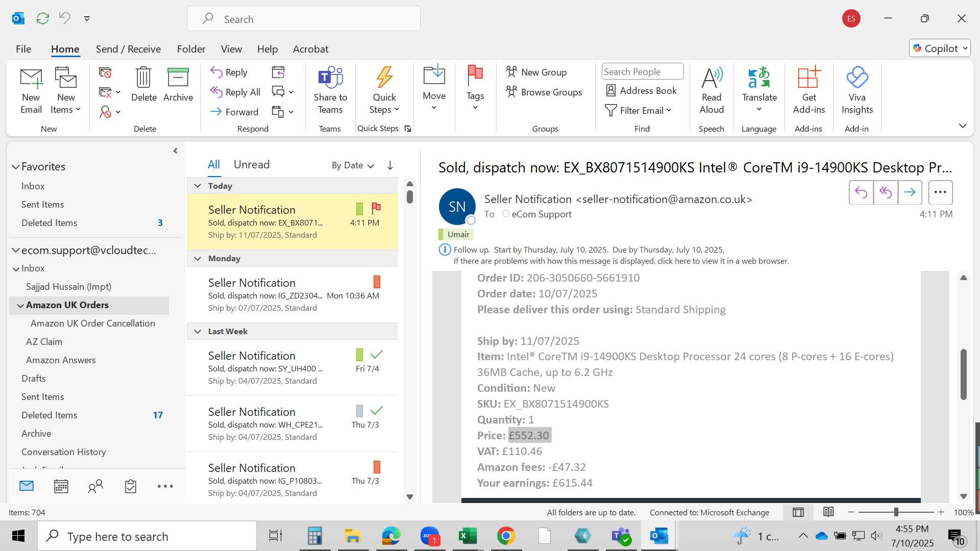Click the sender presence indicator on SN avatar
The width and height of the screenshot is (980, 551).
coord(471,220)
